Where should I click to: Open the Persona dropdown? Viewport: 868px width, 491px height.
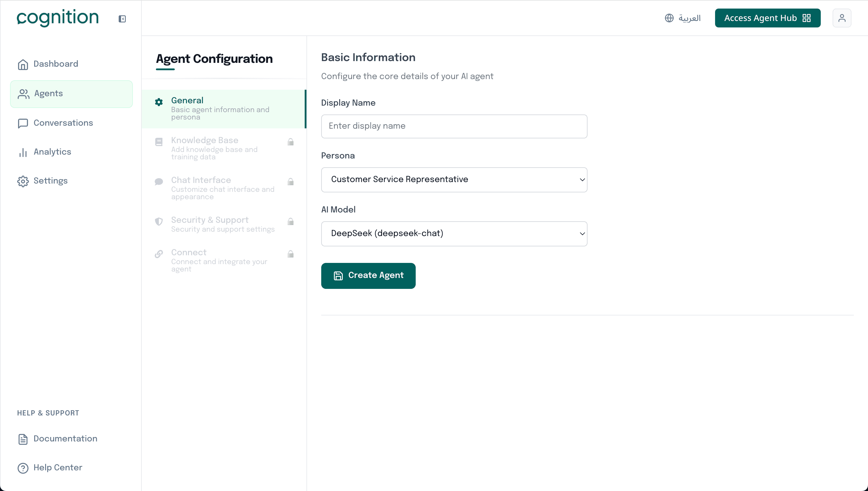point(454,179)
